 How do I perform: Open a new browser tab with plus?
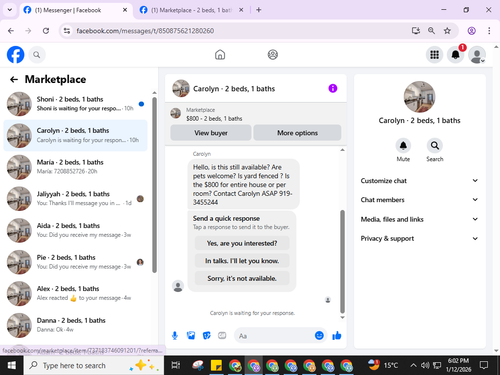tap(259, 10)
